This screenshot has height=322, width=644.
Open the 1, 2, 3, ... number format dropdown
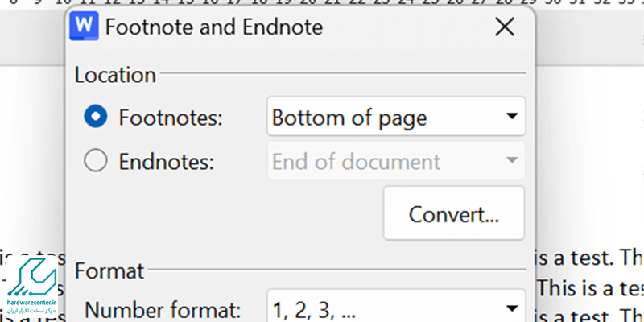(396, 306)
